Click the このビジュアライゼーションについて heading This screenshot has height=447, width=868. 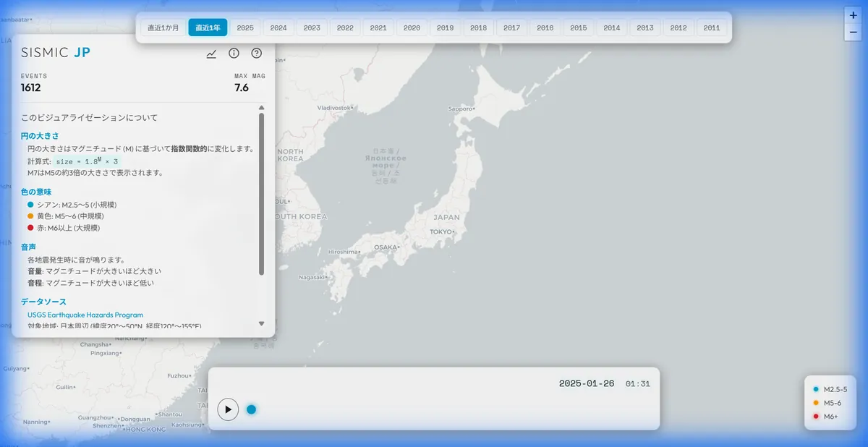click(89, 117)
